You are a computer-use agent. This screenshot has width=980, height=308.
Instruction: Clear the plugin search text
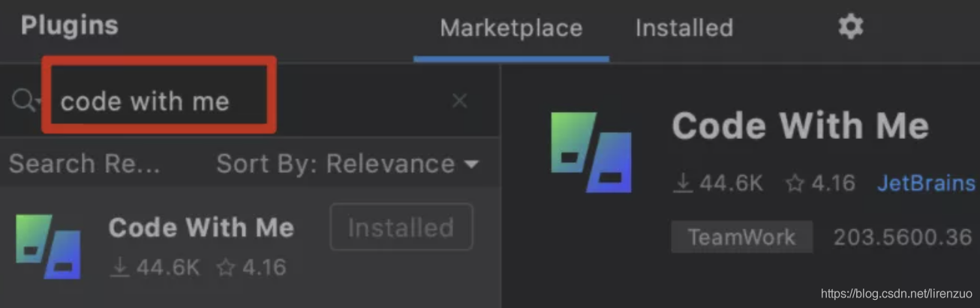pyautogui.click(x=459, y=101)
